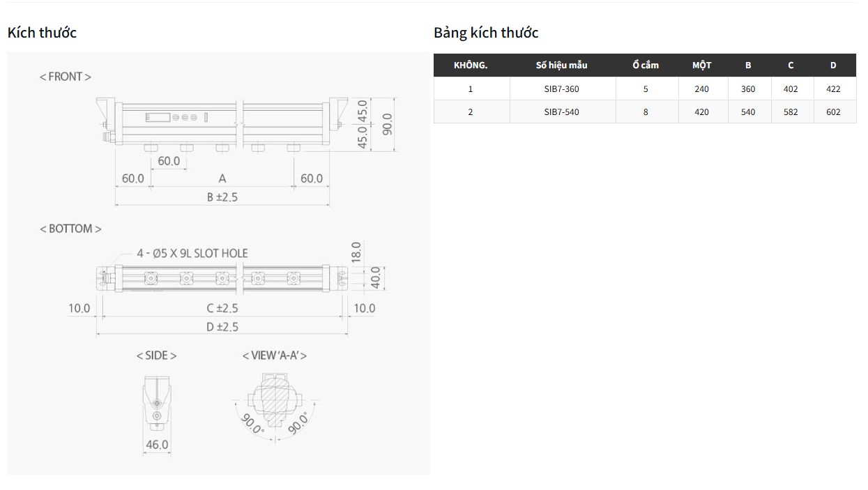Viewport: 868px width, 490px height.
Task: Click the FRONT view label in drawing
Action: pos(65,77)
